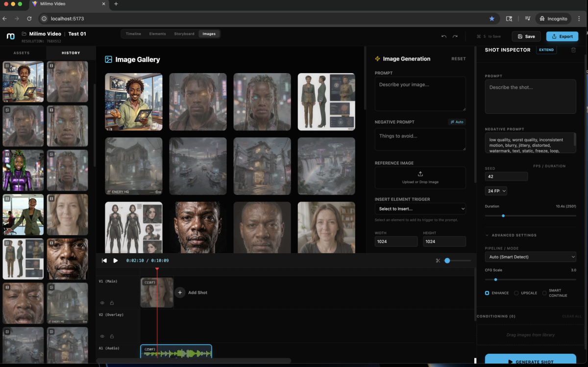Toggle visibility of the V2 Overlay track
The width and height of the screenshot is (588, 367).
(102, 336)
